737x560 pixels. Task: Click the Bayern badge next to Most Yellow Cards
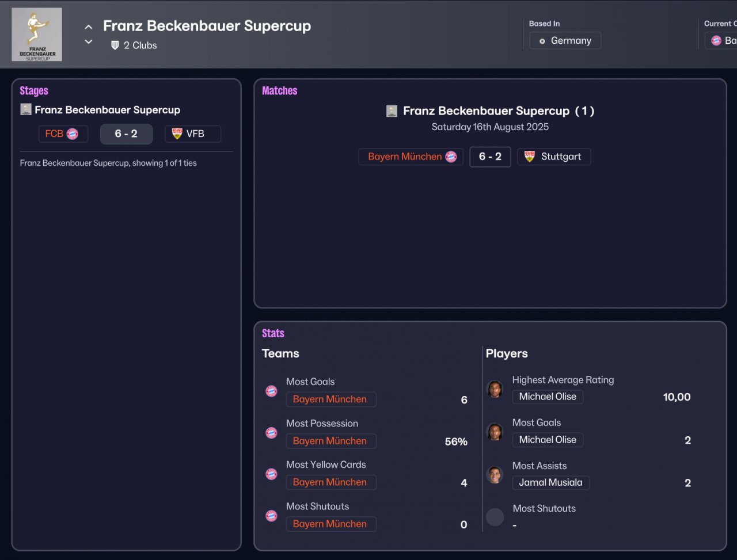click(x=271, y=474)
